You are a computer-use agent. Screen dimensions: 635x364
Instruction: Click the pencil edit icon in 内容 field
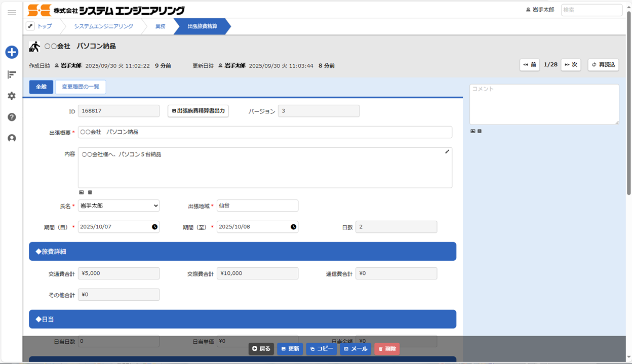447,151
